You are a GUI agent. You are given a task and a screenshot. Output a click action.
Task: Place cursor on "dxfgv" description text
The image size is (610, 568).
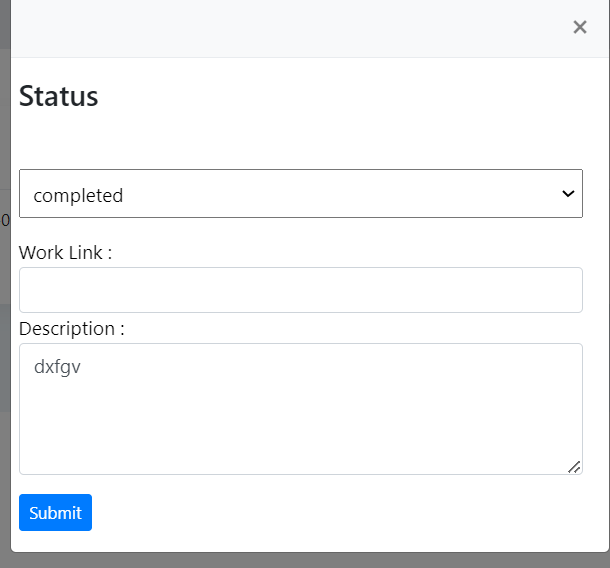pos(57,368)
